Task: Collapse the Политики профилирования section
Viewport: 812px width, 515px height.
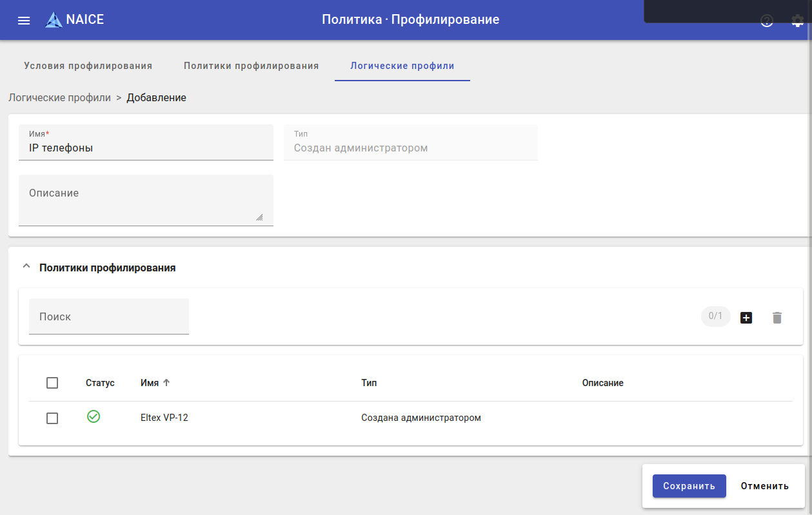Action: (26, 266)
